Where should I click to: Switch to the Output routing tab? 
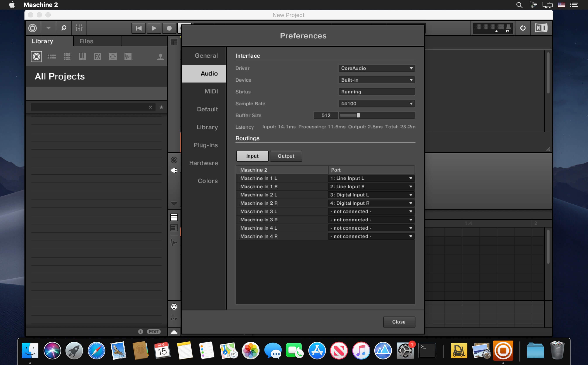pyautogui.click(x=286, y=156)
